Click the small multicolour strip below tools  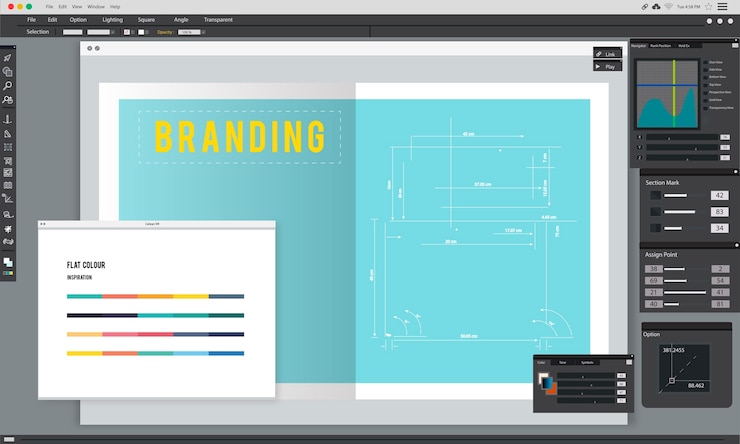pos(8,273)
